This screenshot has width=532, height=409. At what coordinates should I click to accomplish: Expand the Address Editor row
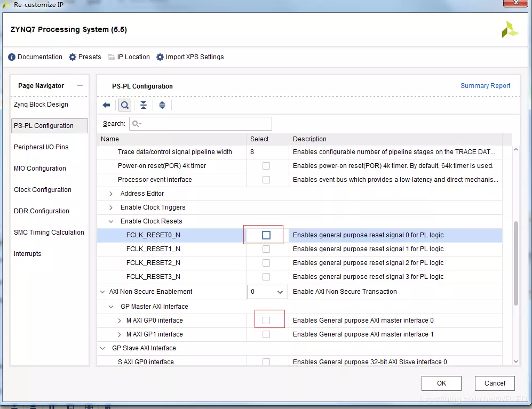click(111, 194)
